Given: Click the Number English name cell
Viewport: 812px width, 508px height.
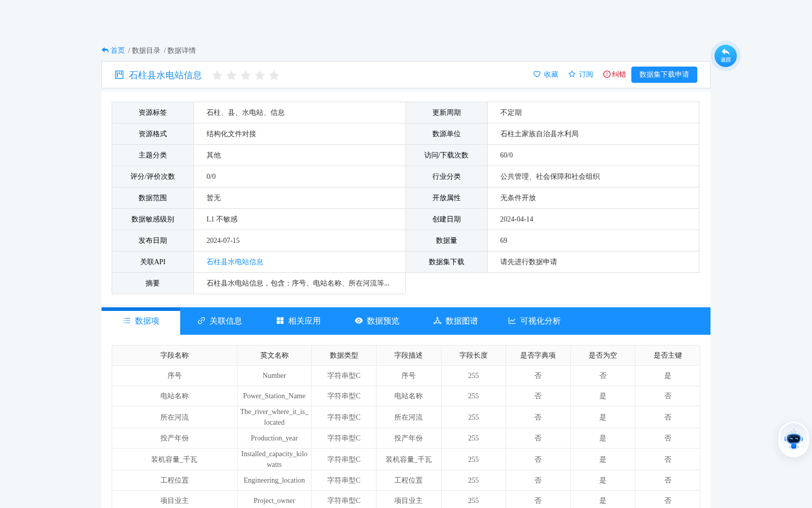Looking at the screenshot, I should click(275, 375).
